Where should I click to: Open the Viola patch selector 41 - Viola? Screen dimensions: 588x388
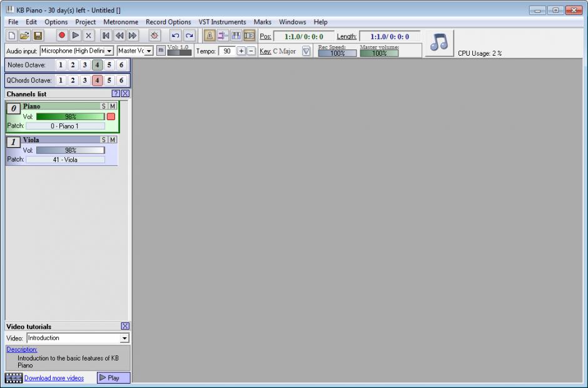(65, 160)
